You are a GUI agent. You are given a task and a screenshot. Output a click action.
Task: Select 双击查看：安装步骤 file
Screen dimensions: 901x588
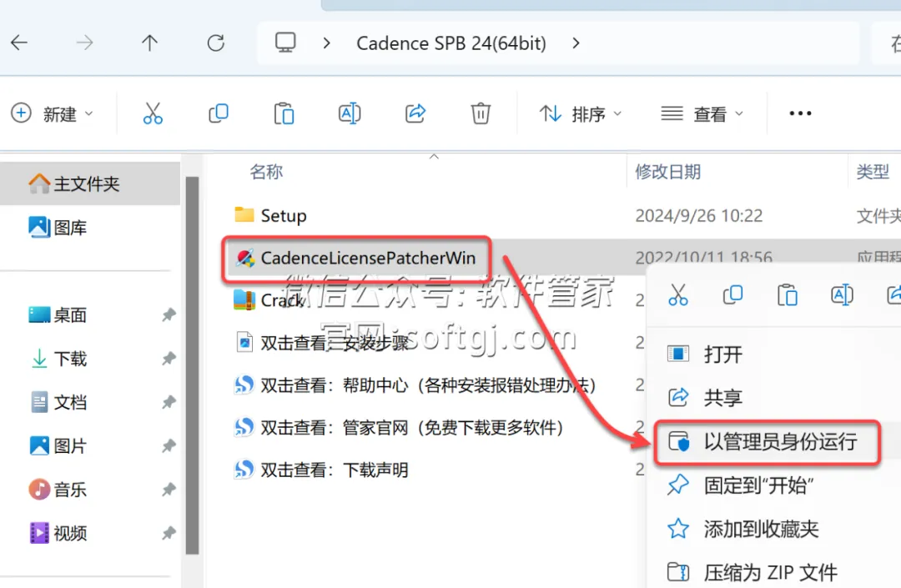click(x=322, y=342)
